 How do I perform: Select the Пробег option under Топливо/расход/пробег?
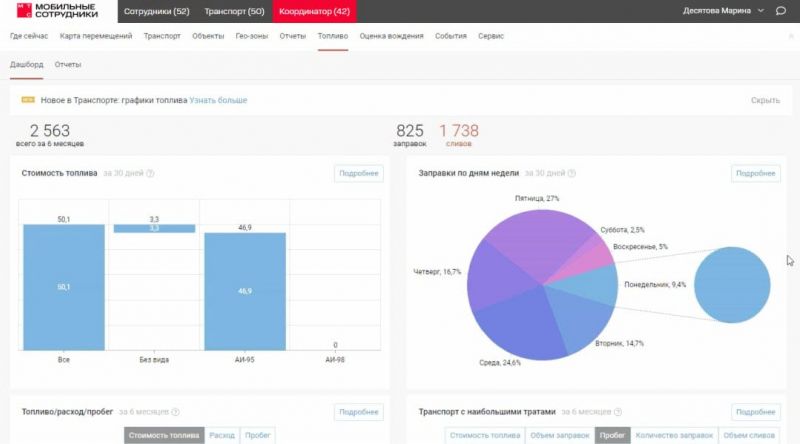(258, 436)
